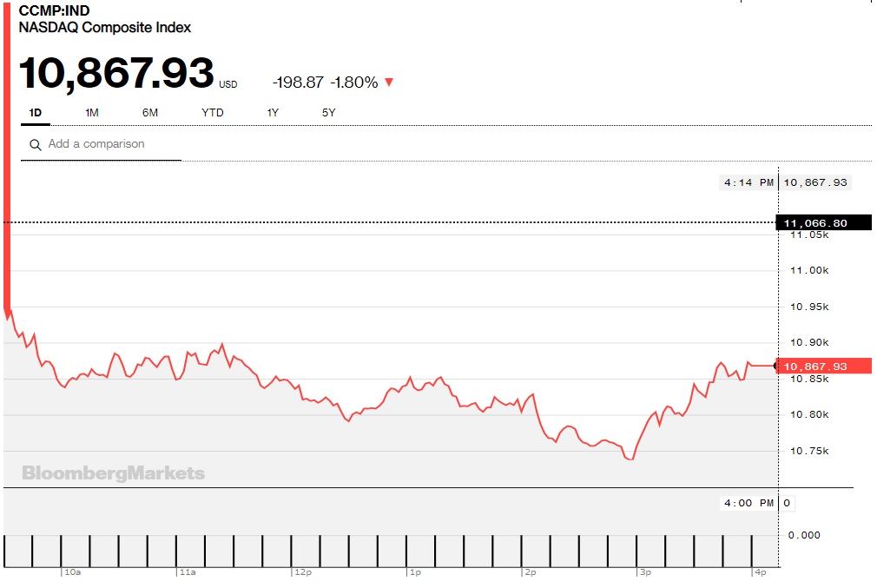Click the magnifier search icon
877x588 pixels.
pos(36,145)
